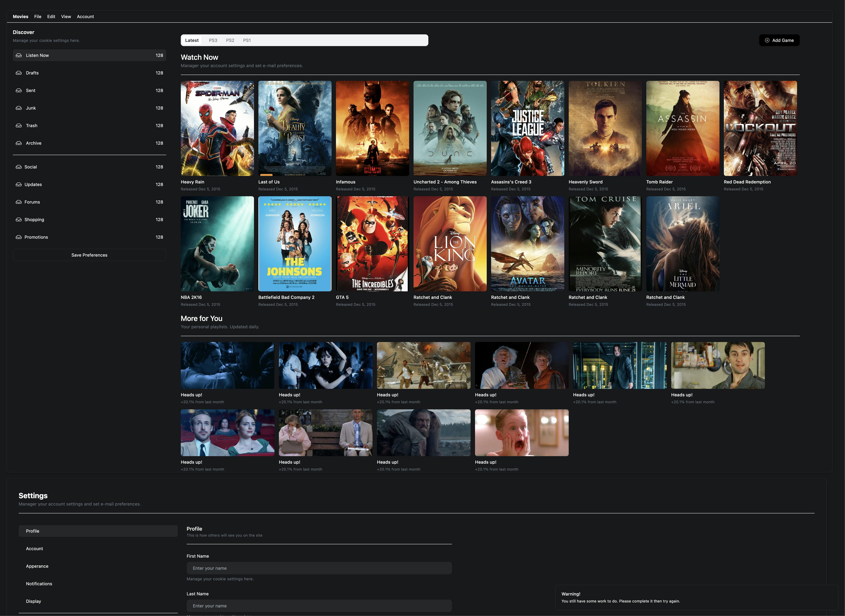The image size is (845, 616).
Task: Open the Display settings section
Action: pyautogui.click(x=98, y=601)
